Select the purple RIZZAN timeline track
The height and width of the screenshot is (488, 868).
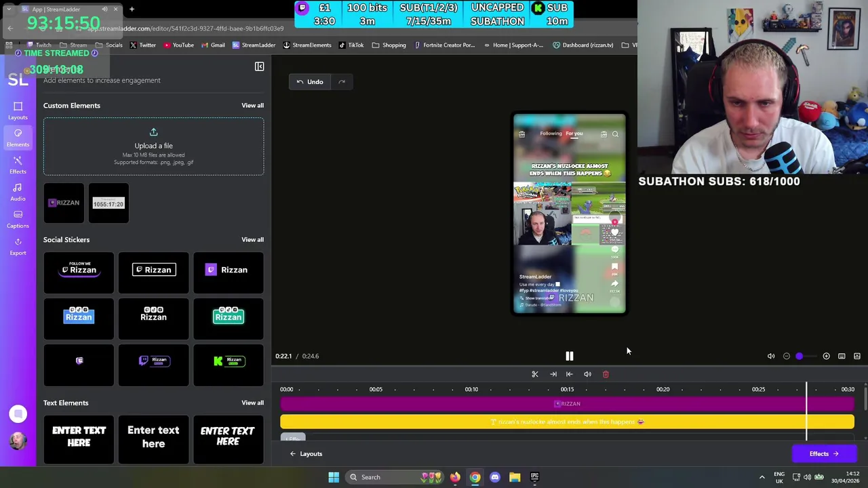point(567,404)
